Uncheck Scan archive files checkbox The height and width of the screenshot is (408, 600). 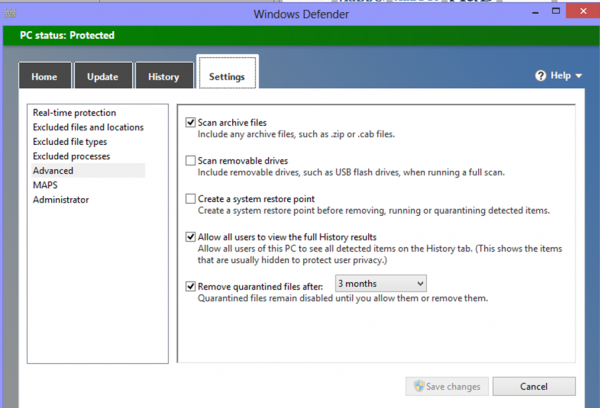coord(191,122)
